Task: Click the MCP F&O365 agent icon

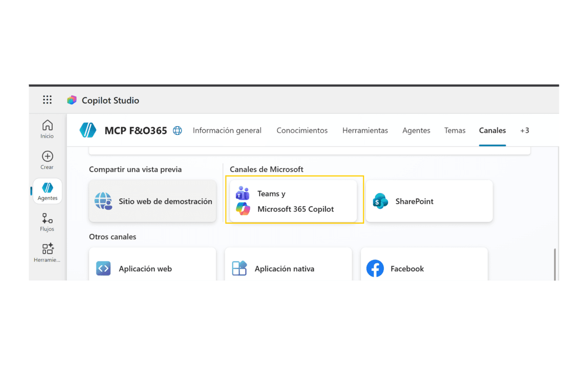Action: click(x=88, y=130)
